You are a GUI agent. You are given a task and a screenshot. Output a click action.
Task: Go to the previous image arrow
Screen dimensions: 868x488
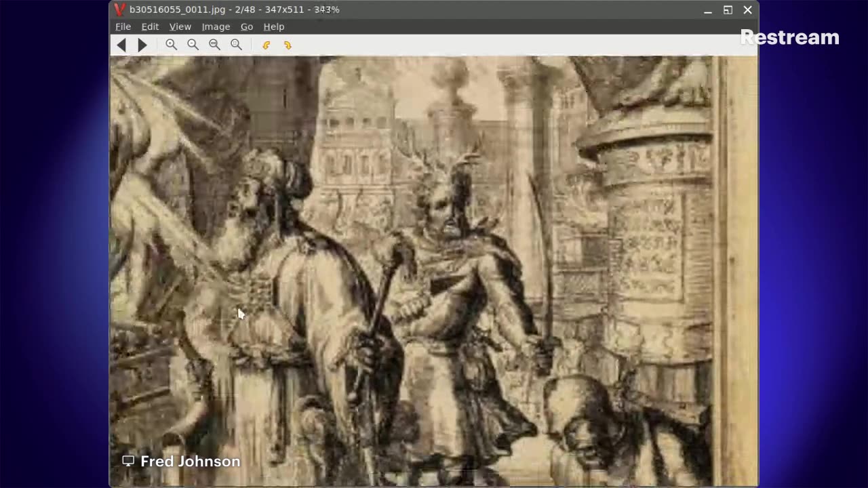(121, 45)
